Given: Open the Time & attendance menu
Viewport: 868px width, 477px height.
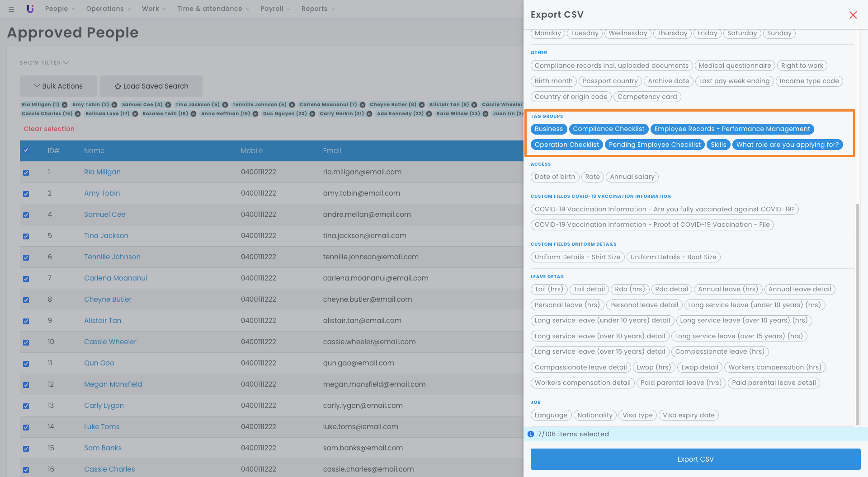Looking at the screenshot, I should click(213, 9).
